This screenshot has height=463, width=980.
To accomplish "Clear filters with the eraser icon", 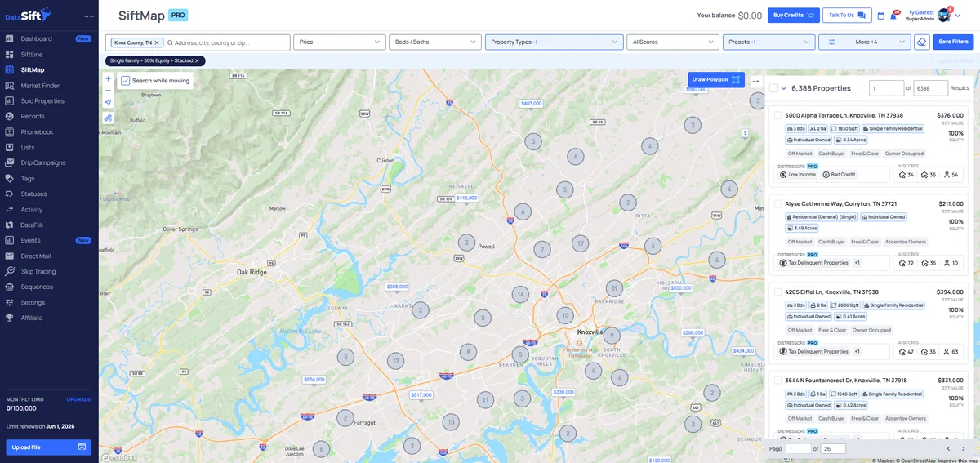I will [x=921, y=42].
